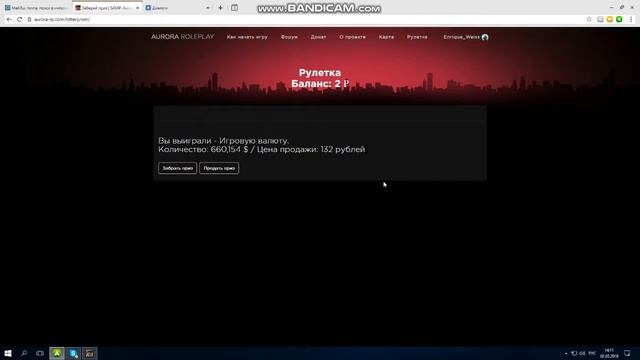Viewport: 640px width, 360px height.
Task: Go back with the browser back arrow
Action: click(x=9, y=19)
